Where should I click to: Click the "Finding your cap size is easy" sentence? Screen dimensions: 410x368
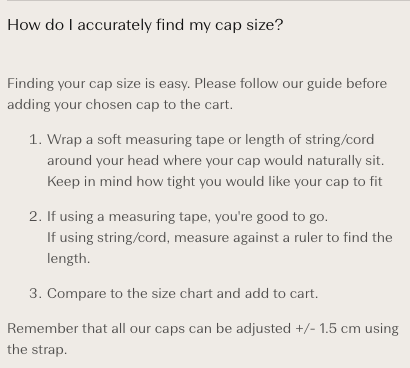99,84
